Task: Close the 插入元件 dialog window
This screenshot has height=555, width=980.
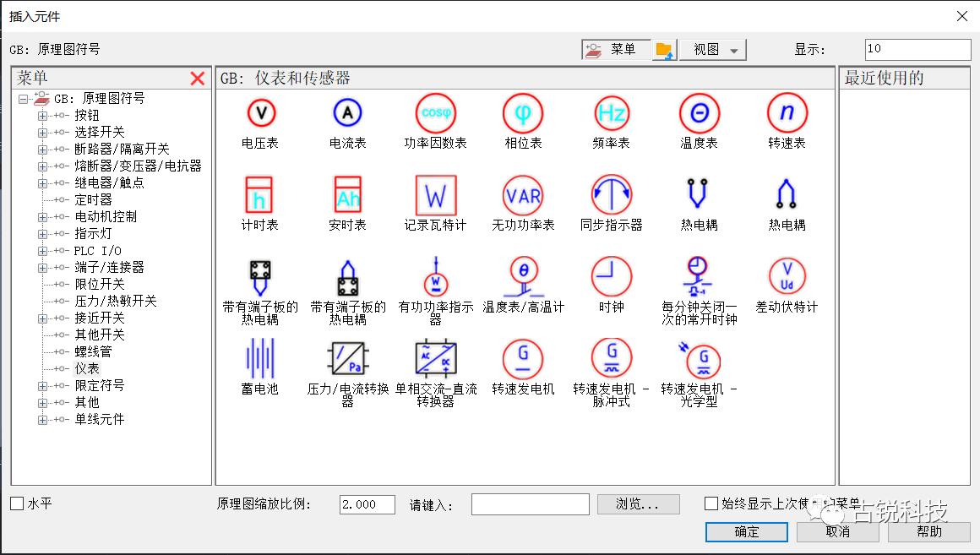Action: tap(962, 16)
